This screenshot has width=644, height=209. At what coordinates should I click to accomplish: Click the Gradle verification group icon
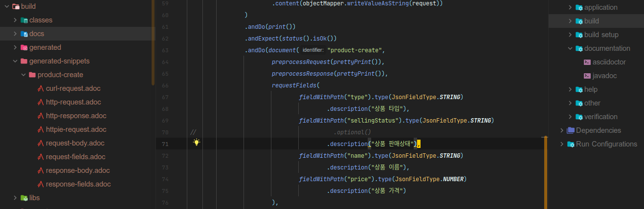tap(579, 117)
